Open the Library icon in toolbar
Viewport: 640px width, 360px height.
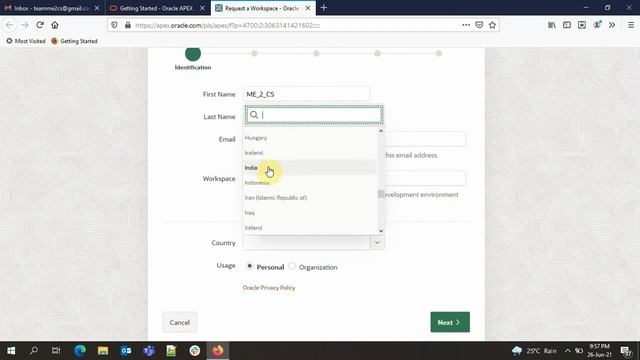(552, 25)
